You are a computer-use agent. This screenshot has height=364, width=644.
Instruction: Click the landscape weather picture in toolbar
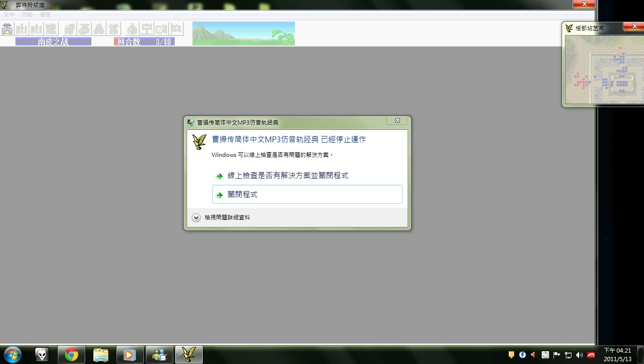(x=243, y=33)
